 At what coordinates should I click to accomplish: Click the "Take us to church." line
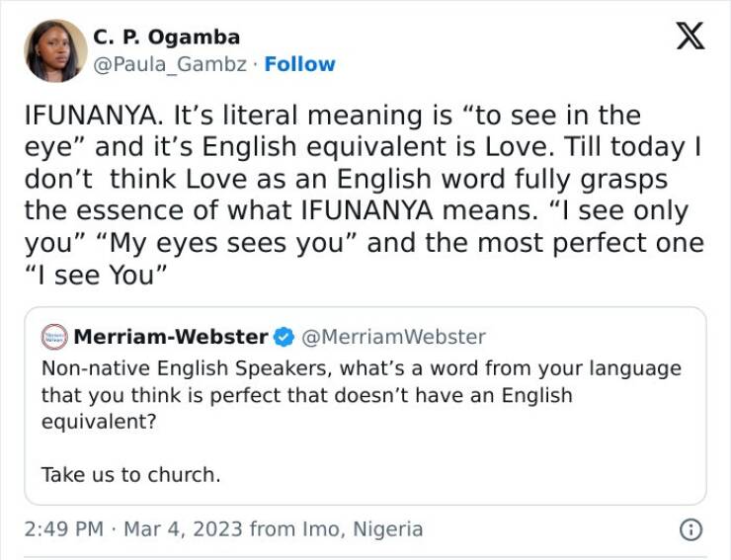point(130,474)
